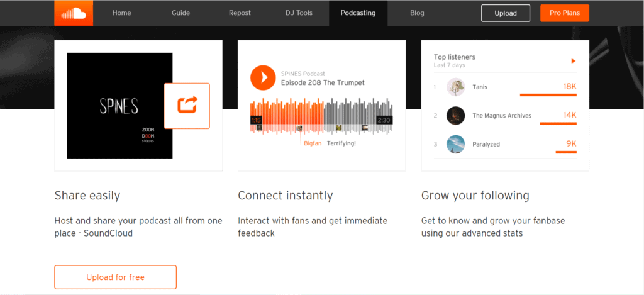Click the SPINES Podcast label

click(x=303, y=74)
